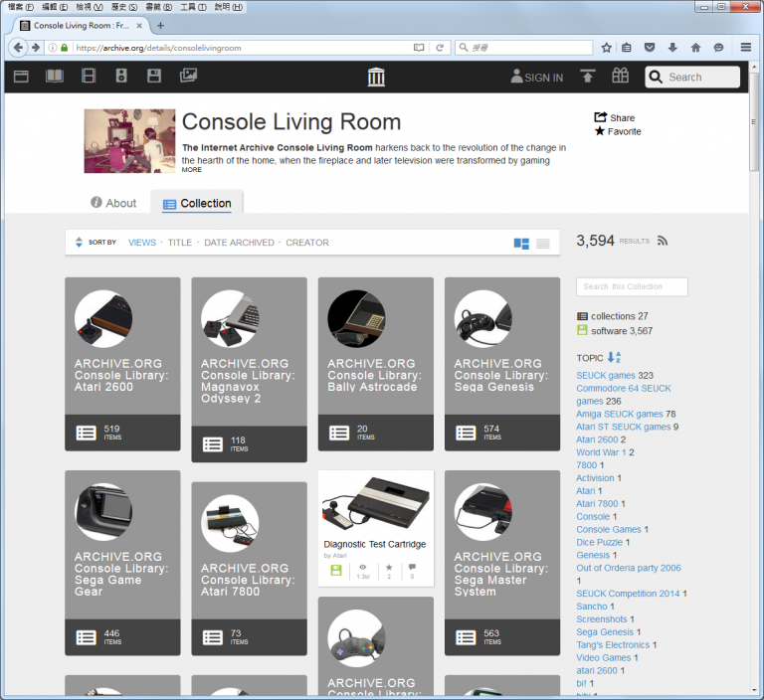
Task: Toggle sort direction arrows beside Sort By
Action: [79, 242]
